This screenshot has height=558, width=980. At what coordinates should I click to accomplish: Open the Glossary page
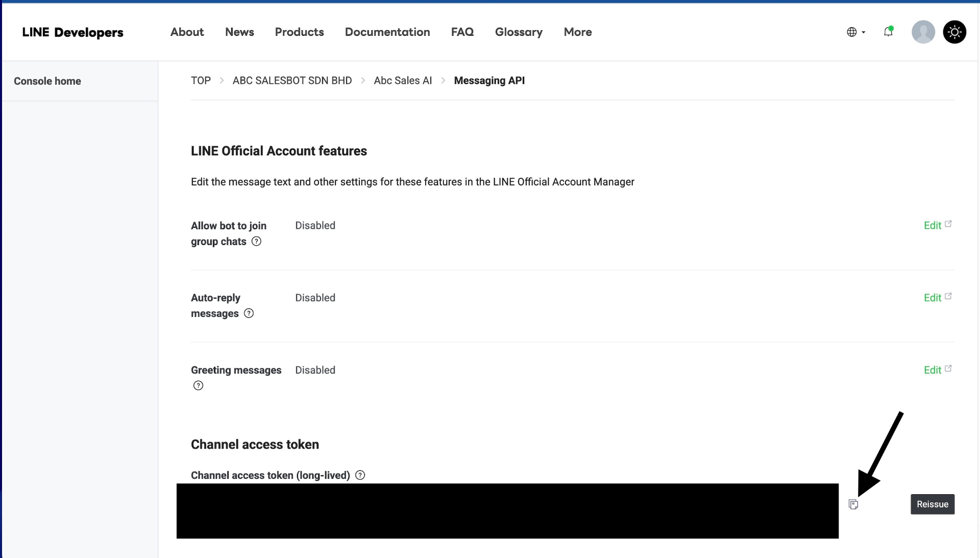coord(519,32)
